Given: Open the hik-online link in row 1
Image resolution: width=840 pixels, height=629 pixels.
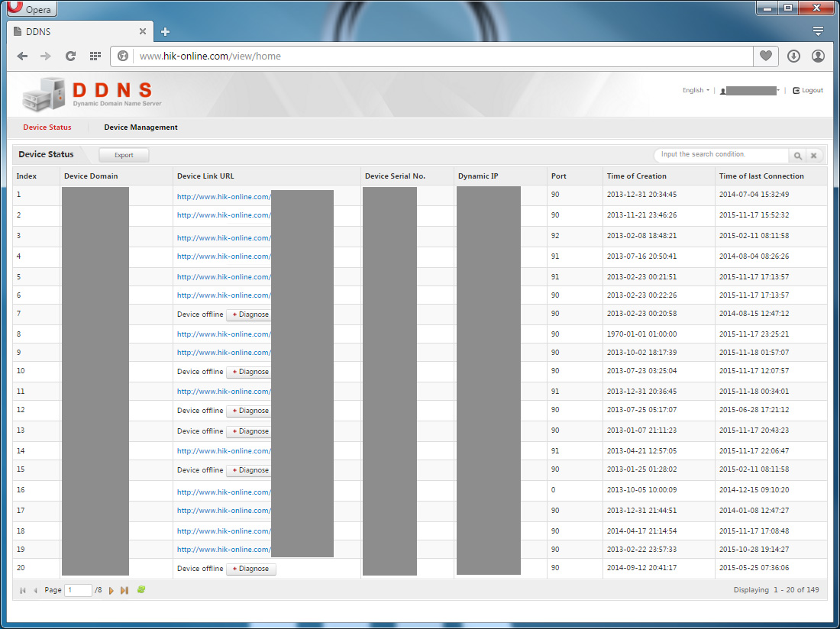Looking at the screenshot, I should (x=224, y=197).
